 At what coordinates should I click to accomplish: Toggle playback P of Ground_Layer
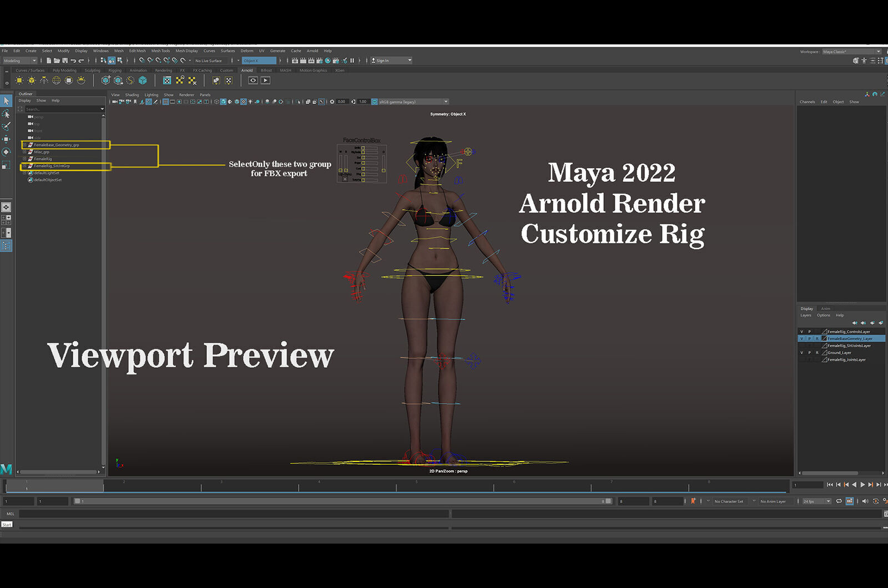click(809, 353)
